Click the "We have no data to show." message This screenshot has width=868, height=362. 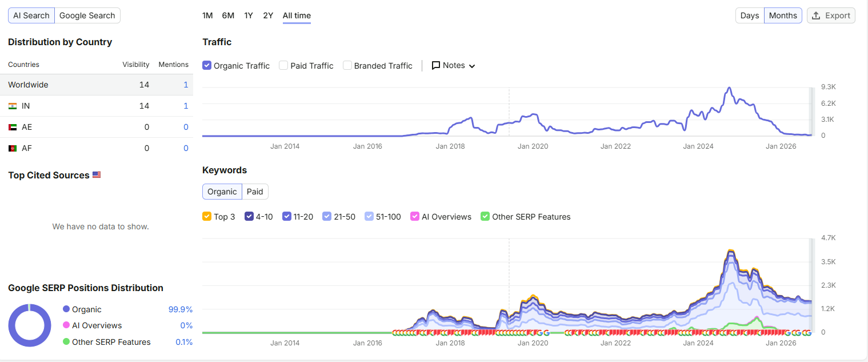coord(101,226)
